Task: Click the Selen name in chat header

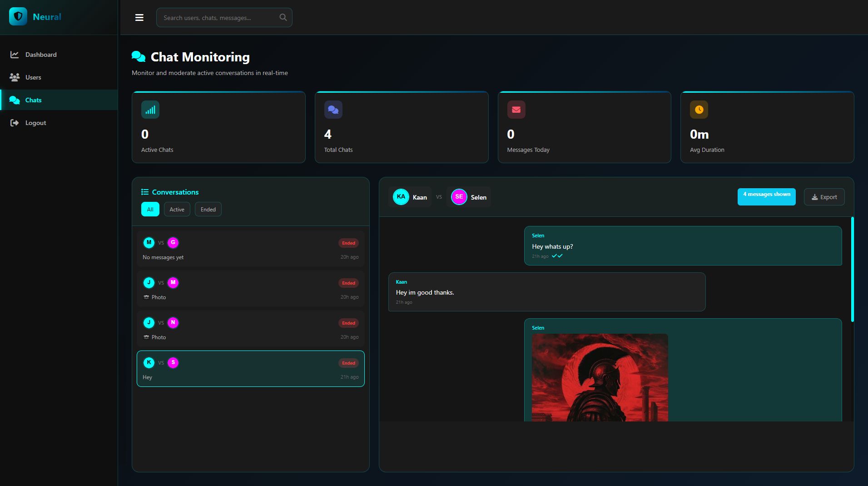Action: tap(479, 197)
